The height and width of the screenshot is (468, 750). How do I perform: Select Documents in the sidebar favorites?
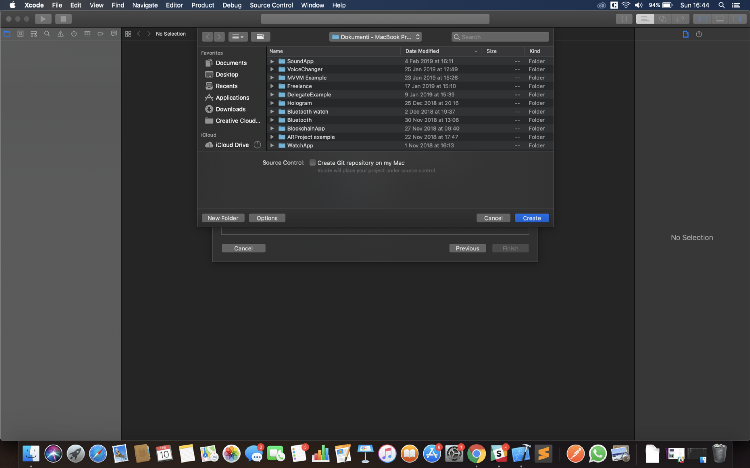[231, 63]
